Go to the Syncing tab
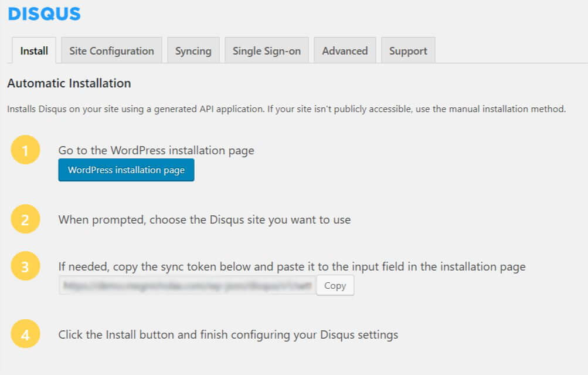 (193, 50)
